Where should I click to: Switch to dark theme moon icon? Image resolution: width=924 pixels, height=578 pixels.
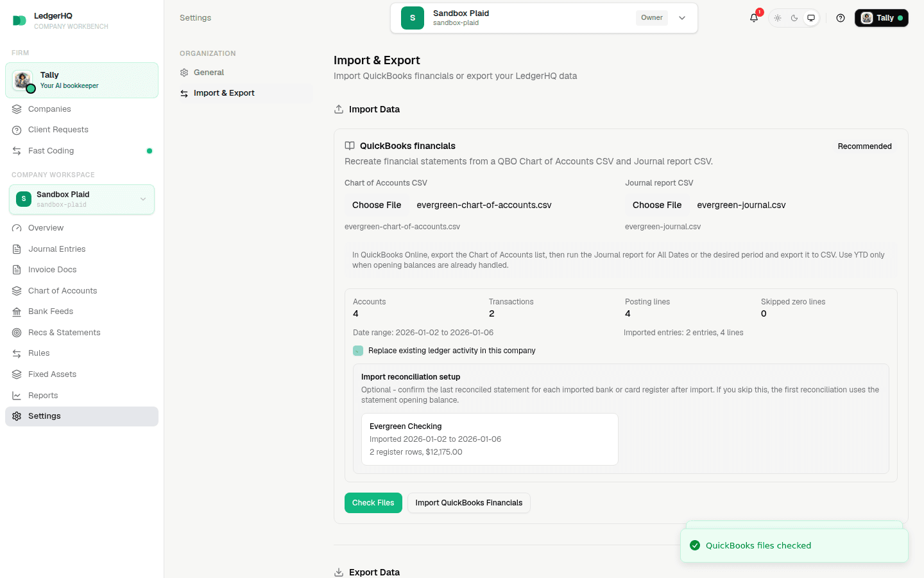pyautogui.click(x=794, y=18)
